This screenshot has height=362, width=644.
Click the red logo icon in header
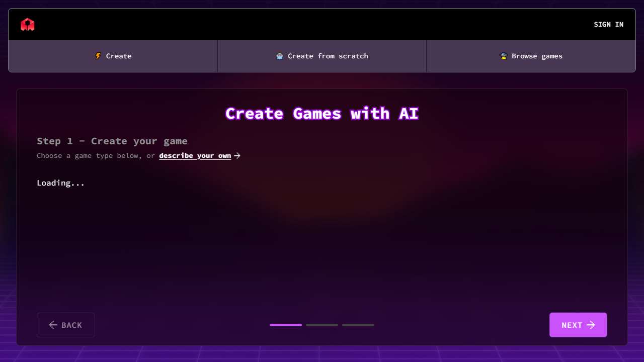(x=28, y=24)
